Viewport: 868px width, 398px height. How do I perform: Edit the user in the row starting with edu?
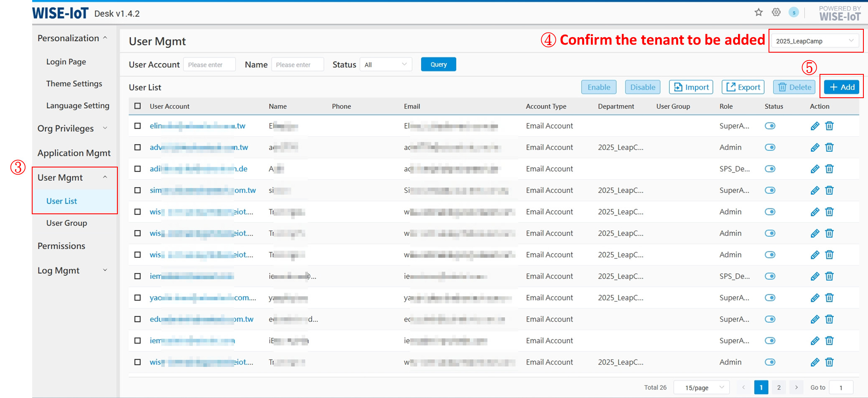[815, 319]
